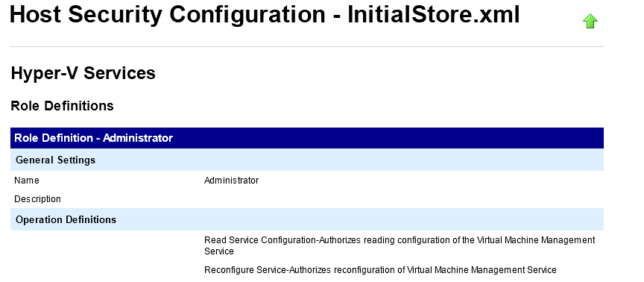Select the 'Read Service Configuration' operation text
The image size is (644, 282).
[400, 245]
